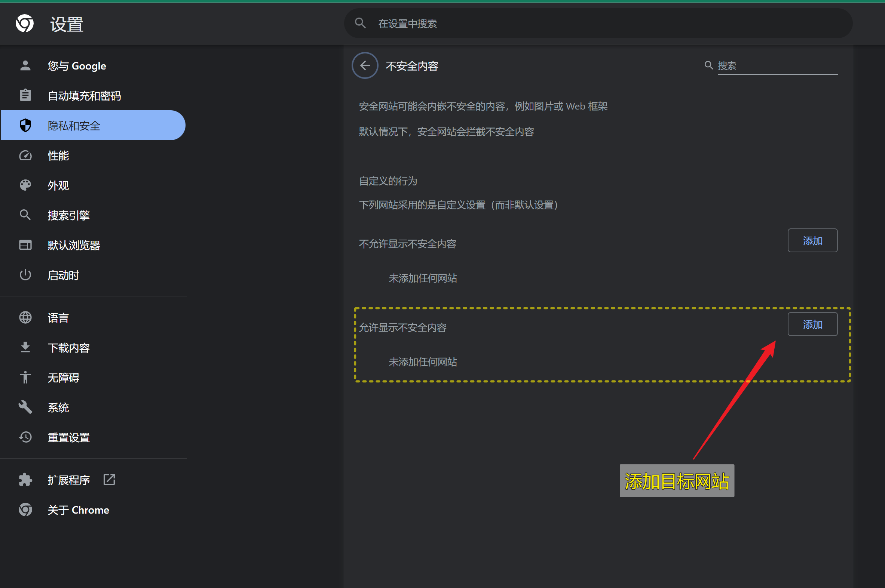Open the 搜索引擎 settings page
This screenshot has width=885, height=588.
69,215
